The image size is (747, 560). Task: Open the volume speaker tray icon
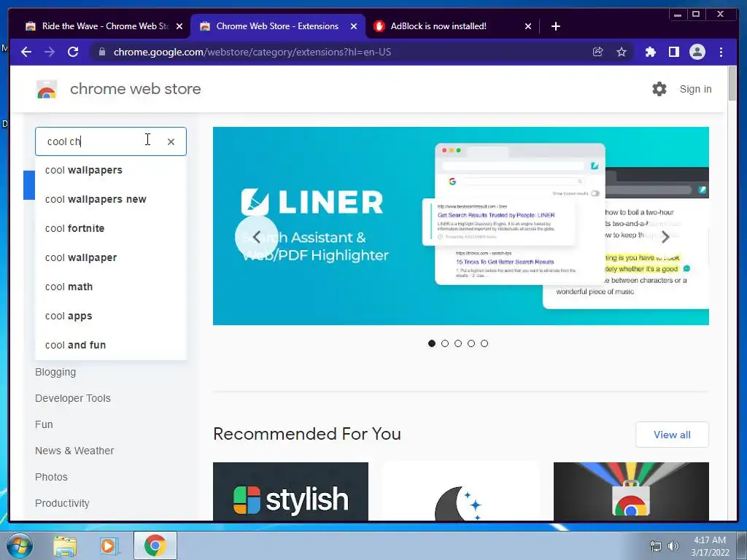[673, 546]
